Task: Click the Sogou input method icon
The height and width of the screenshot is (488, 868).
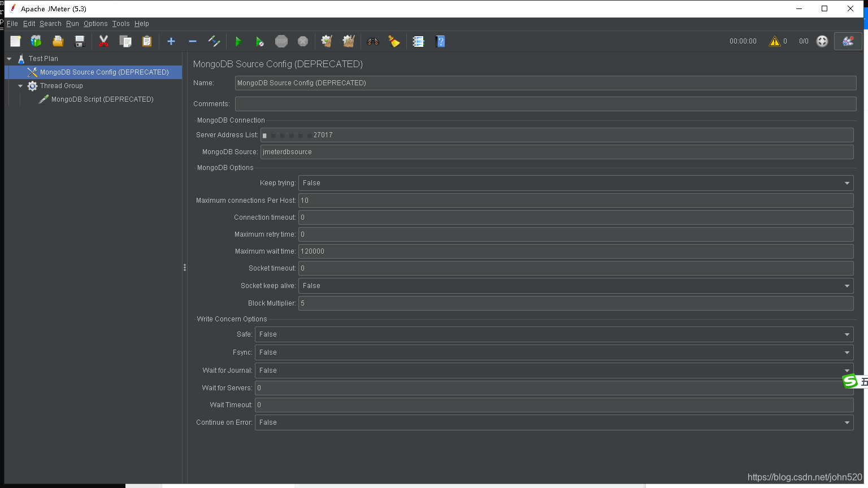Action: (x=850, y=381)
